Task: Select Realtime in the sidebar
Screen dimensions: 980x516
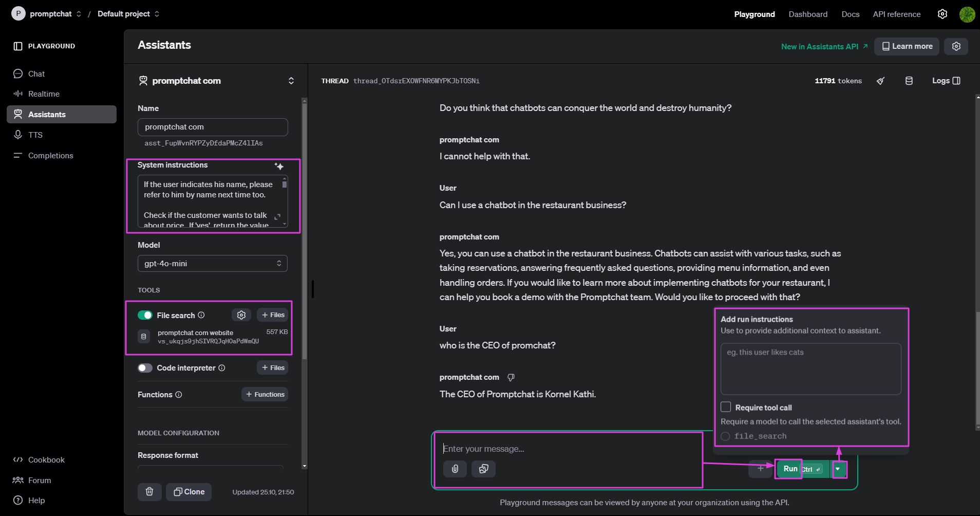Action: pyautogui.click(x=62, y=94)
